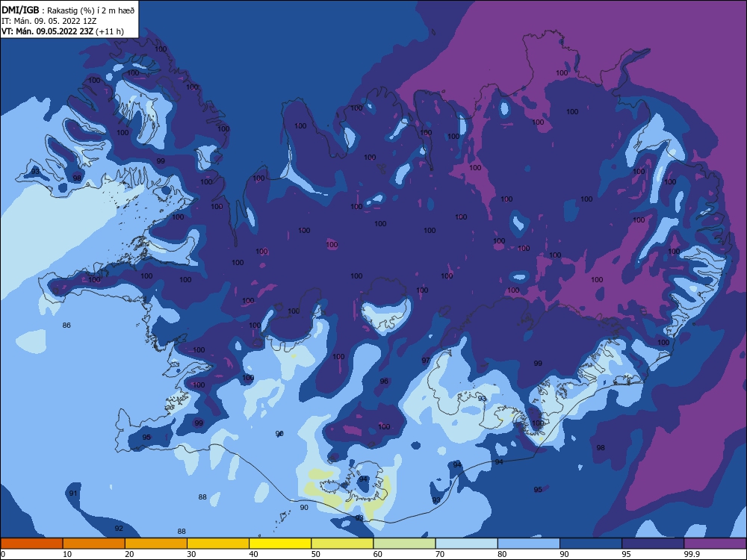Pick the gold 30–40 legend swatch
The image size is (747, 560).
(x=218, y=544)
